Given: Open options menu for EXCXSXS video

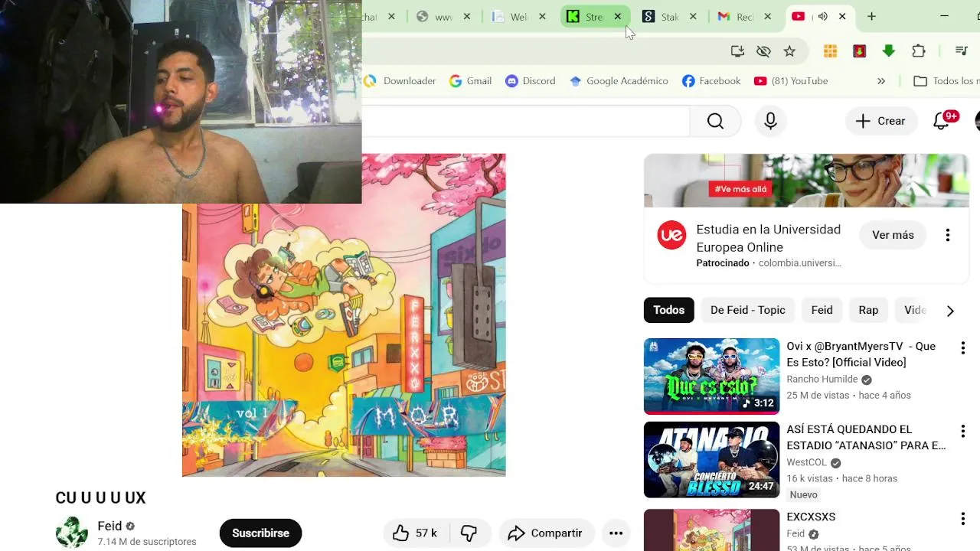Looking at the screenshot, I should click(962, 519).
